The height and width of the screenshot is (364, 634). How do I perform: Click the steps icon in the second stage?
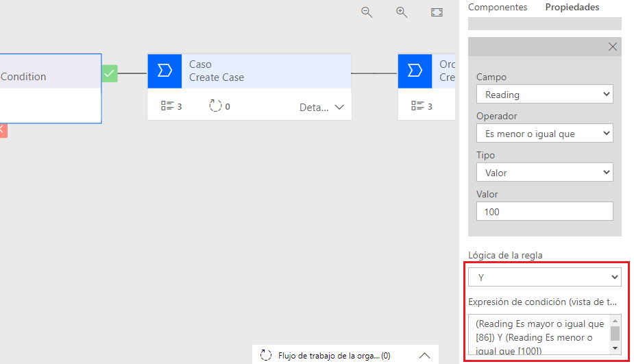point(417,106)
